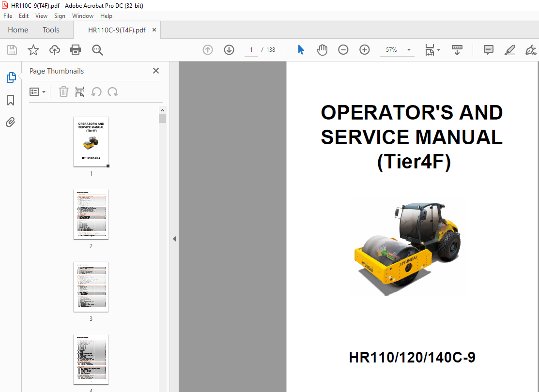Click the HR110/120/140C-9 model text
539x392 pixels.
(x=412, y=357)
